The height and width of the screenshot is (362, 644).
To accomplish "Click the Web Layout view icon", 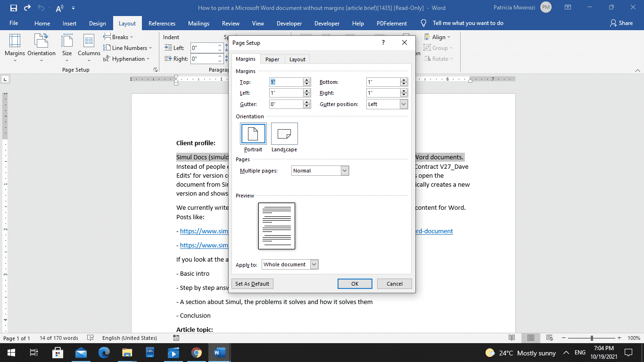I will pos(550,338).
